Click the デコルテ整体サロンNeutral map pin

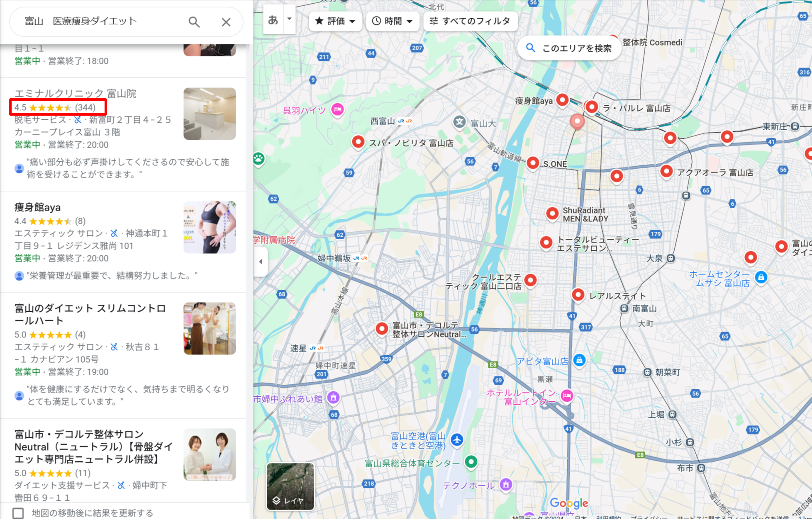(x=382, y=329)
